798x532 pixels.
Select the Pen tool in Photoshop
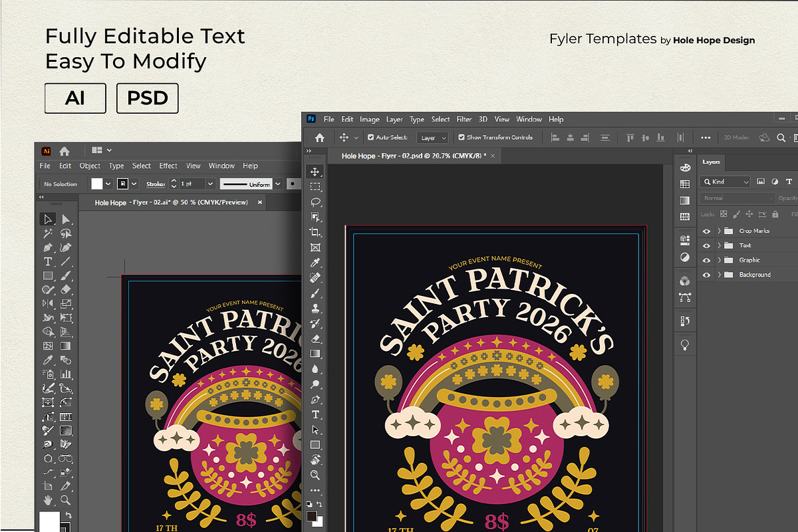[x=315, y=400]
